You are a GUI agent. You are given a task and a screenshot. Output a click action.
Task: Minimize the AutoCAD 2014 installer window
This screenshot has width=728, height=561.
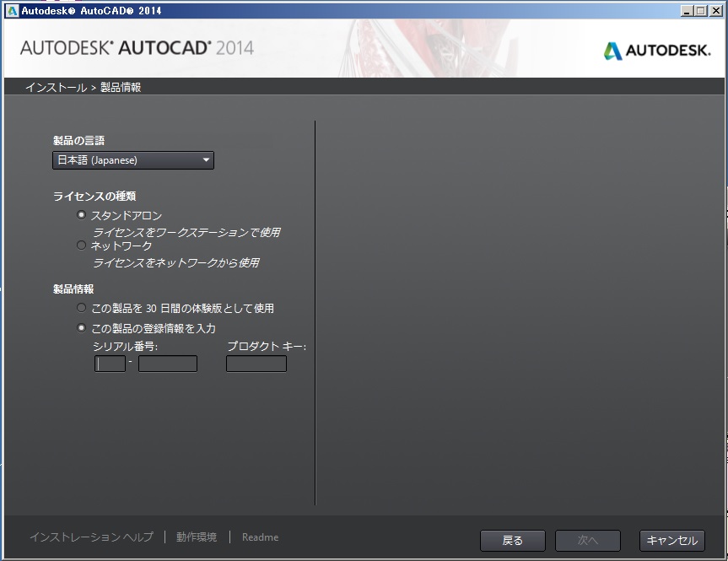[x=687, y=11]
